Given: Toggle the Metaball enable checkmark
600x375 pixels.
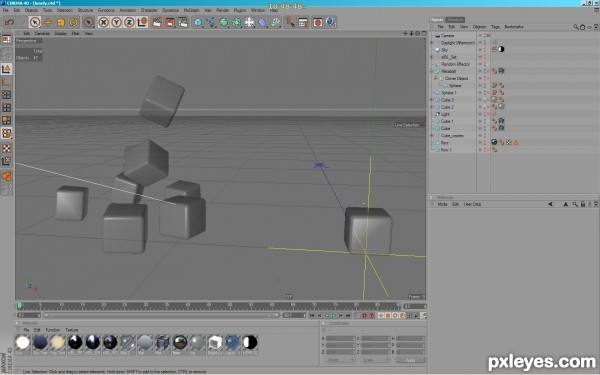Looking at the screenshot, I should click(488, 71).
